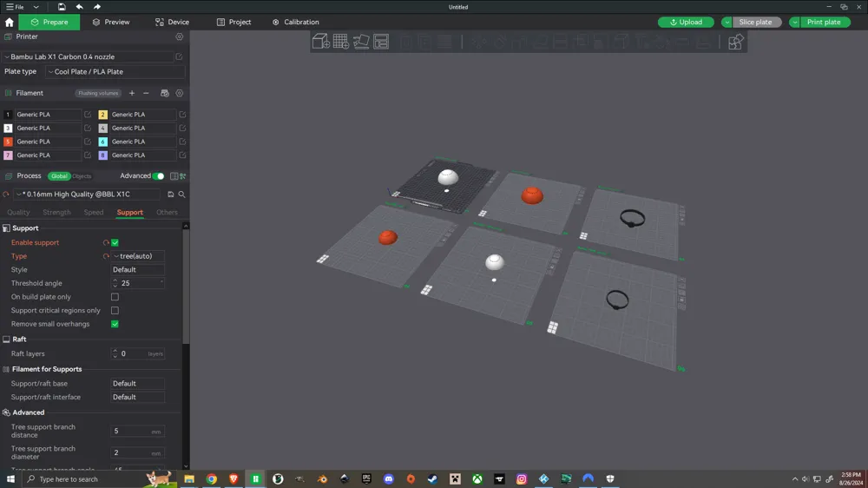Open Support/raft base filament dropdown

(138, 383)
